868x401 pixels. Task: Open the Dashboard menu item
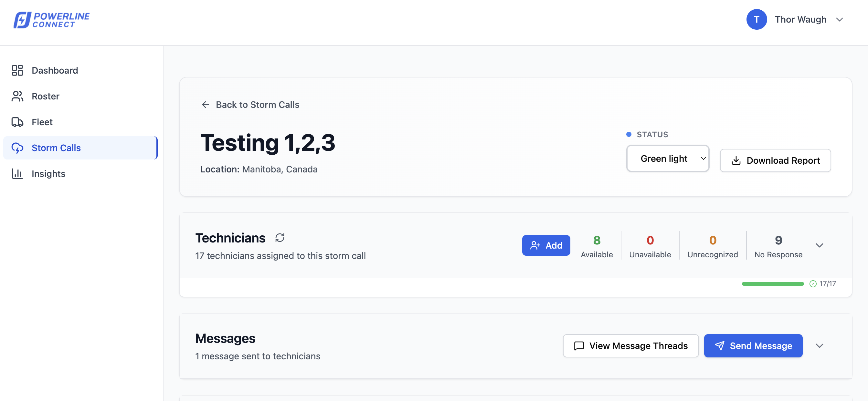click(80, 70)
